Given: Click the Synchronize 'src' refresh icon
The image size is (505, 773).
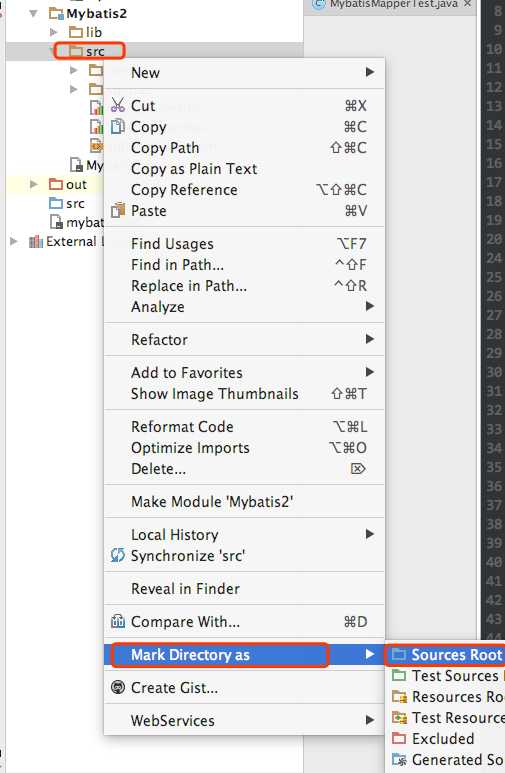Looking at the screenshot, I should coord(118,556).
